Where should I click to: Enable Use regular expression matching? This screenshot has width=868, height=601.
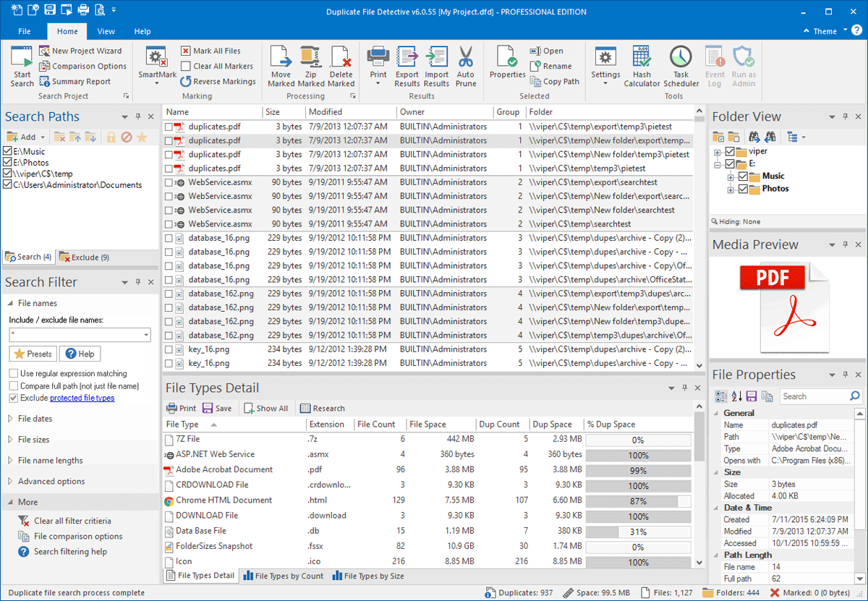14,373
